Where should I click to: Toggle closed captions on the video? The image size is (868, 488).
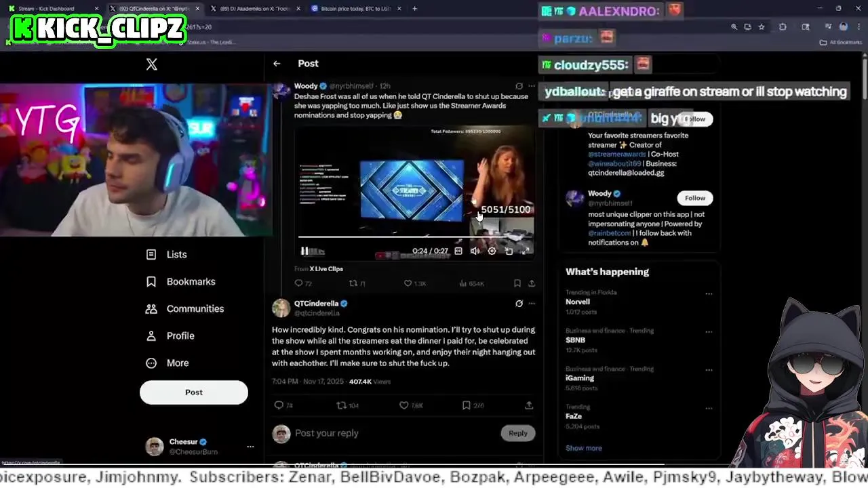[458, 251]
